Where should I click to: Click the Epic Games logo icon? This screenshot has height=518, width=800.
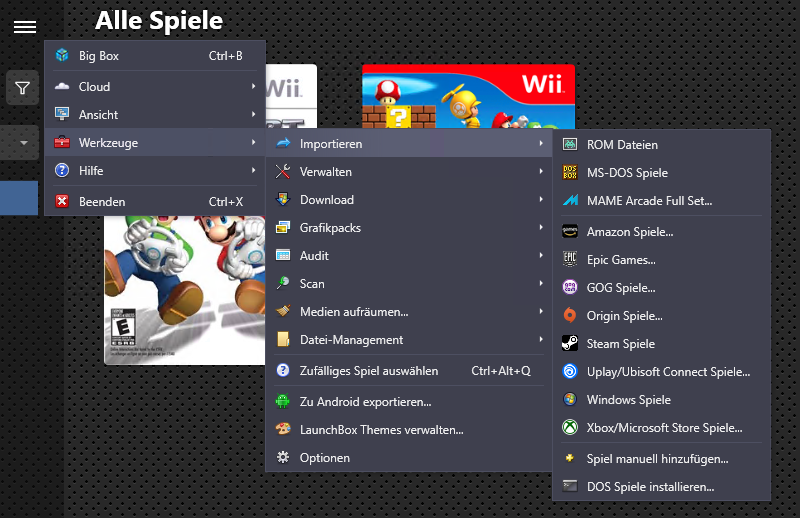(569, 259)
